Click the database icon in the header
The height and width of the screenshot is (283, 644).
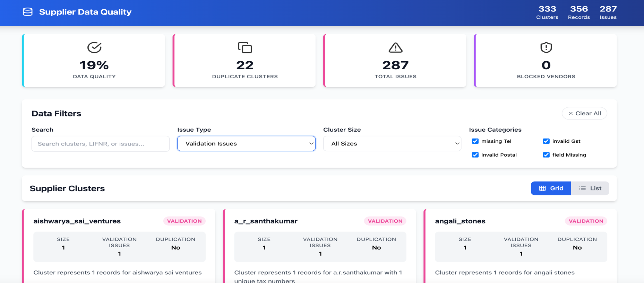28,12
